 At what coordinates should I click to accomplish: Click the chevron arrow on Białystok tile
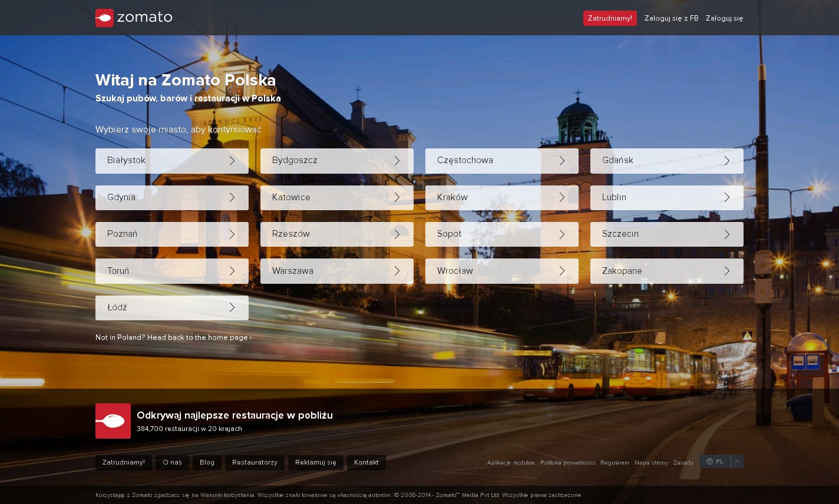[232, 161]
